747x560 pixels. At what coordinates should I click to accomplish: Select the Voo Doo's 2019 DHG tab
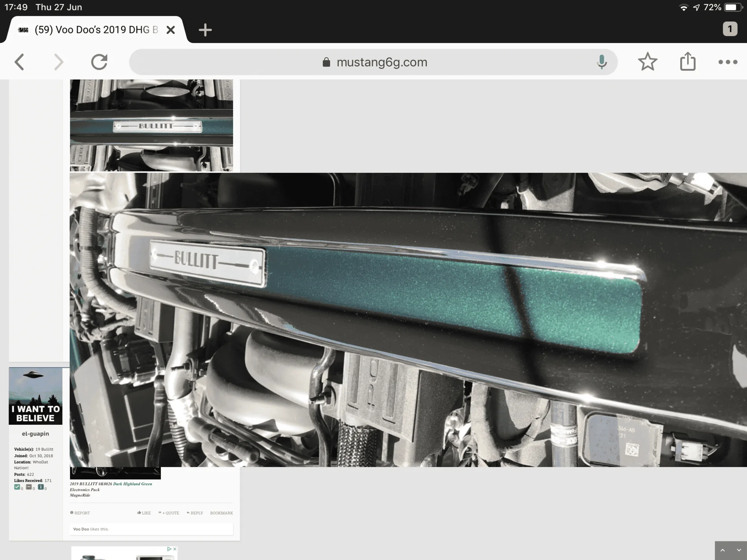tap(96, 30)
